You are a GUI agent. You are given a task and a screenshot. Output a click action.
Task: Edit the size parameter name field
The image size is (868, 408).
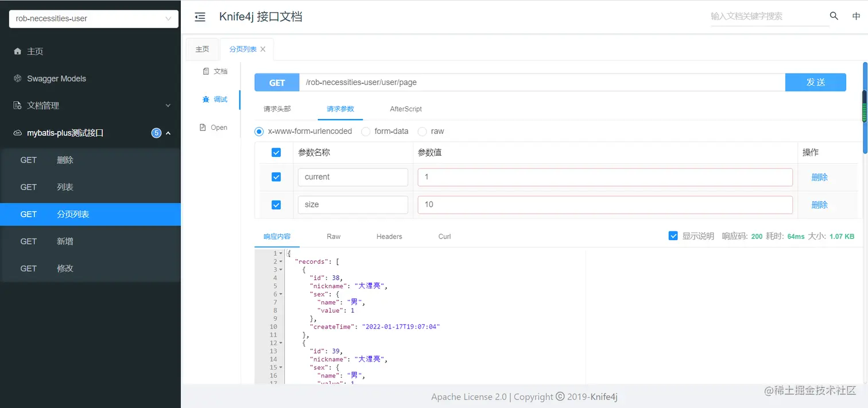coord(353,205)
